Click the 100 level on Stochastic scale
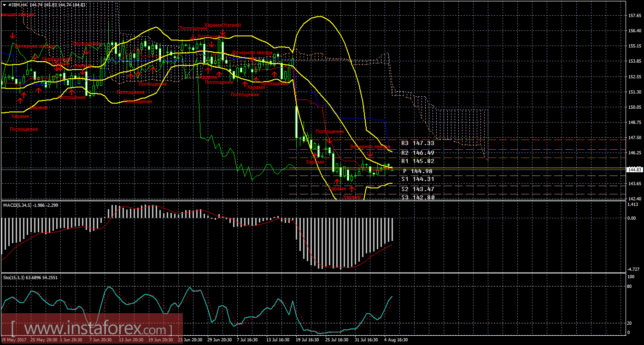 [x=632, y=277]
